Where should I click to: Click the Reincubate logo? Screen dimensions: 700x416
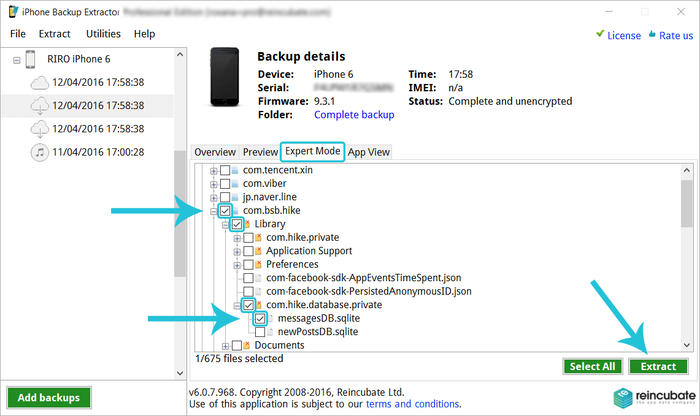pos(654,398)
